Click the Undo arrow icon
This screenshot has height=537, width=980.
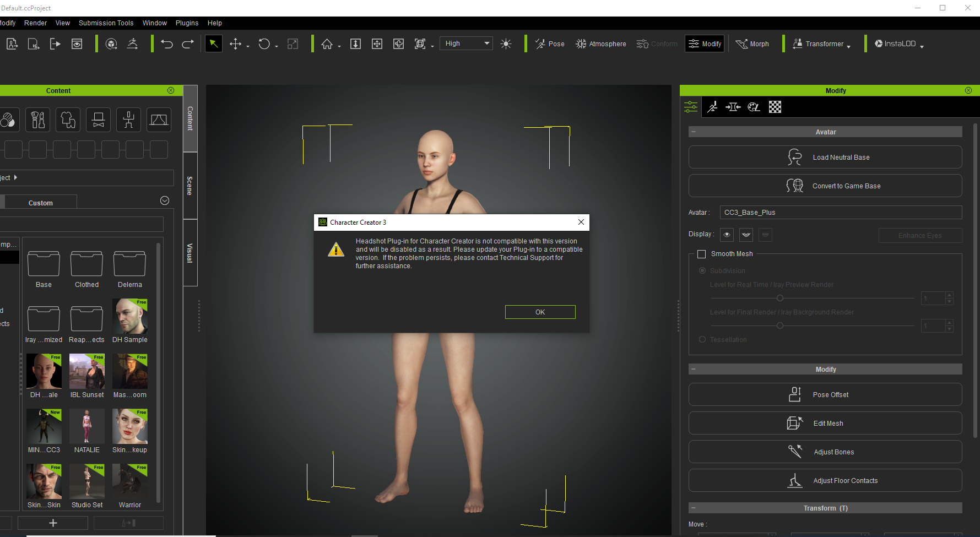click(x=167, y=44)
